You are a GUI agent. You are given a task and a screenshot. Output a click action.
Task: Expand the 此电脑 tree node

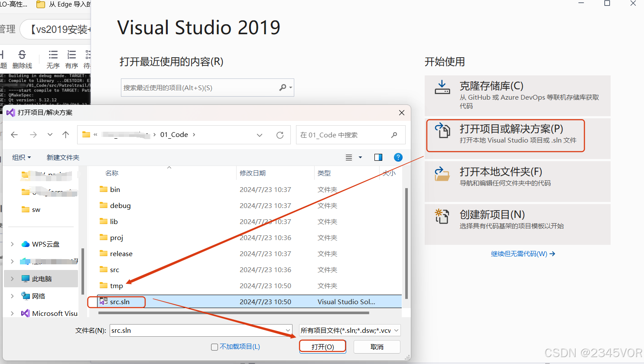pos(12,279)
